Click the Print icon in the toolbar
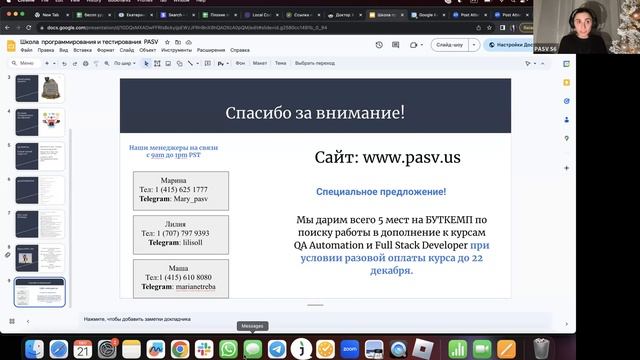This screenshot has height=360, width=640. point(85,64)
